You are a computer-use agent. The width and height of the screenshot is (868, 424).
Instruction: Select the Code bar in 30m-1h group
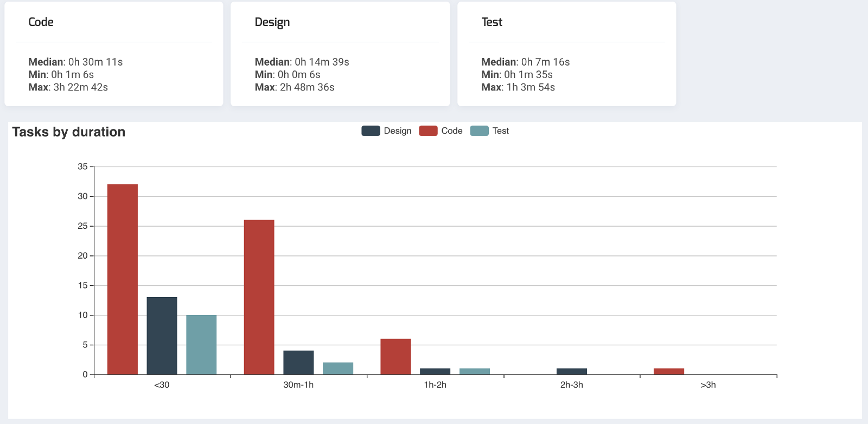pyautogui.click(x=259, y=297)
